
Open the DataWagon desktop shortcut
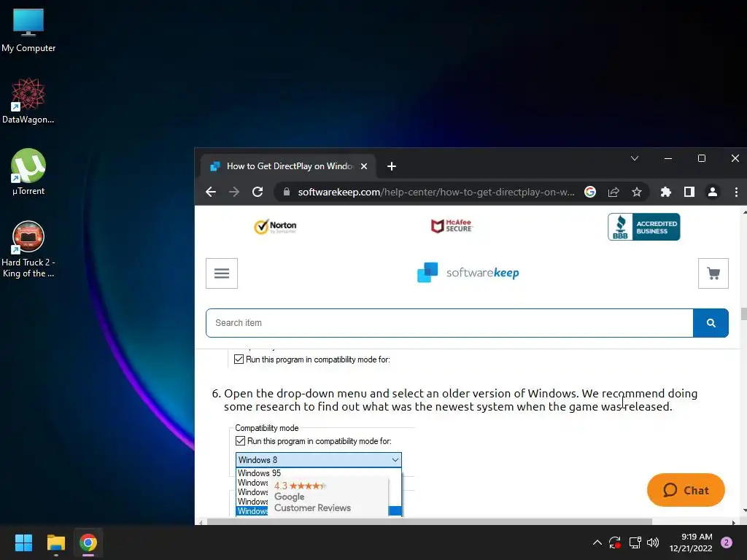click(28, 101)
